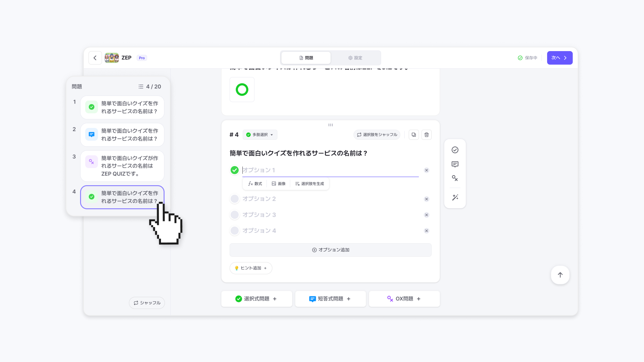
Task: Click the AI magic wand icon
Action: [455, 198]
